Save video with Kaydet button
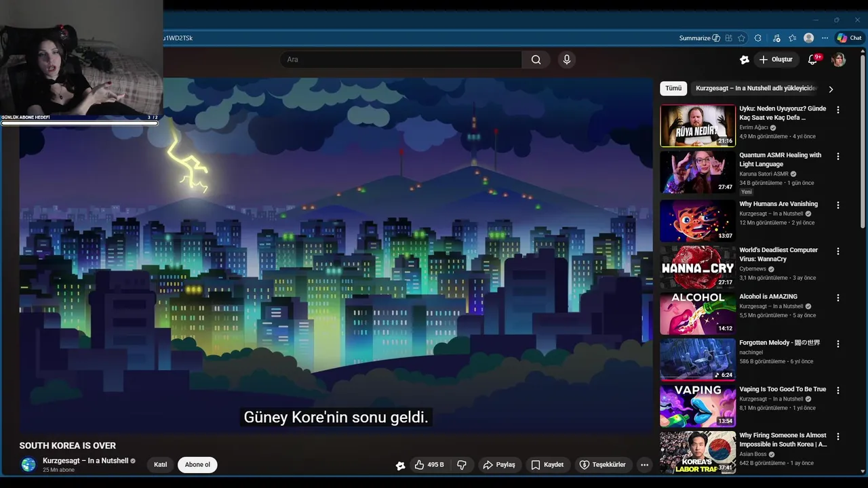Image resolution: width=868 pixels, height=488 pixels. (x=547, y=465)
